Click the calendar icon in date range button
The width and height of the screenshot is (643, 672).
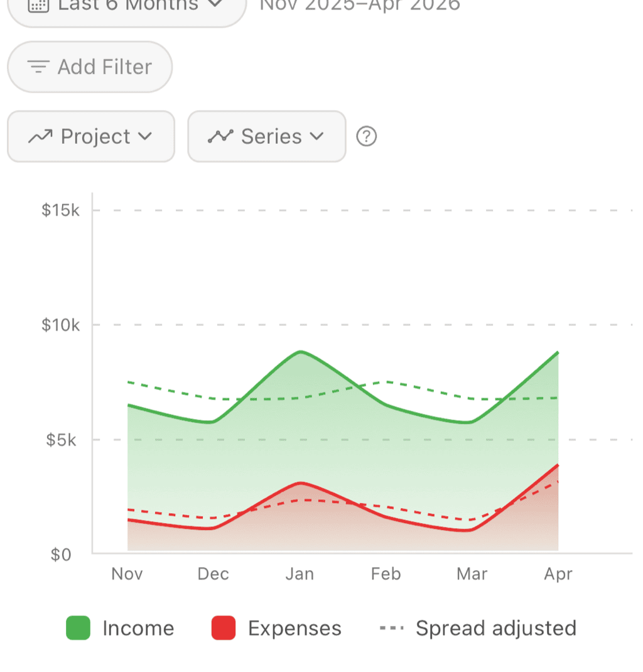(x=39, y=5)
